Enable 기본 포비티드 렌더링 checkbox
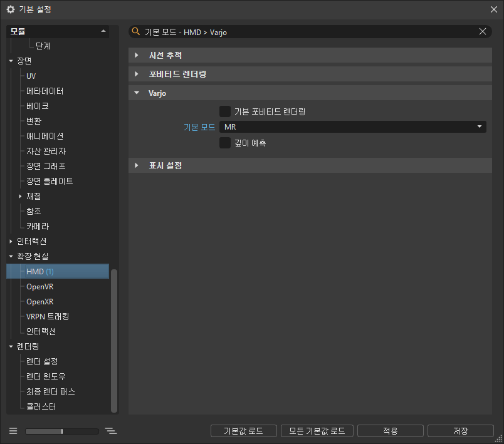Screen dimensions: 504x444 tap(225, 111)
